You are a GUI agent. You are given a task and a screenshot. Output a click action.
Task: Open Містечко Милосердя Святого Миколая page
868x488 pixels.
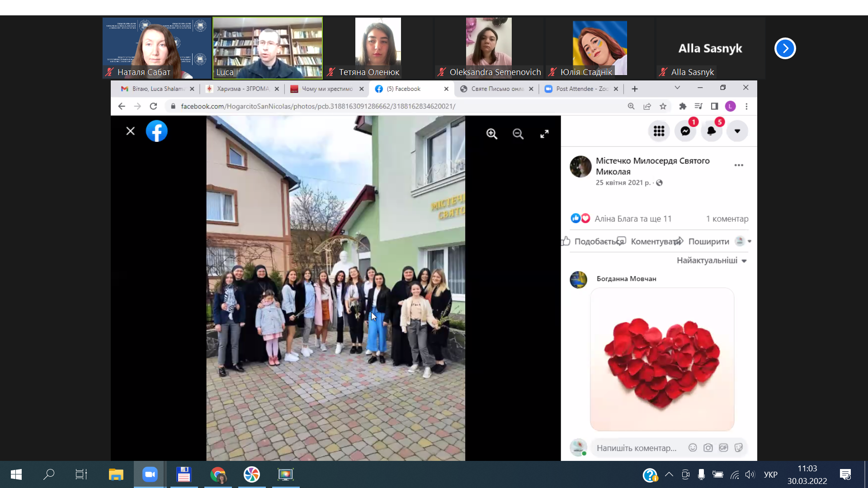click(x=652, y=166)
